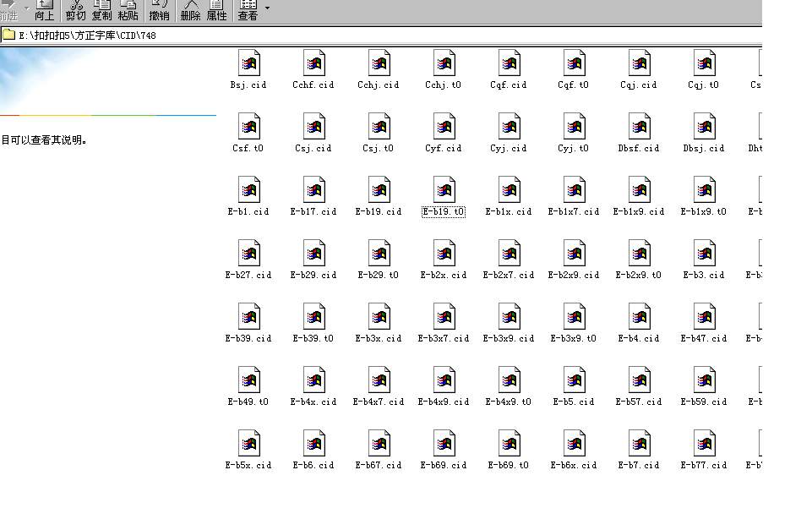This screenshot has height=530, width=812.
Task: Select the Dbsj.cid file icon
Action: coord(705,126)
